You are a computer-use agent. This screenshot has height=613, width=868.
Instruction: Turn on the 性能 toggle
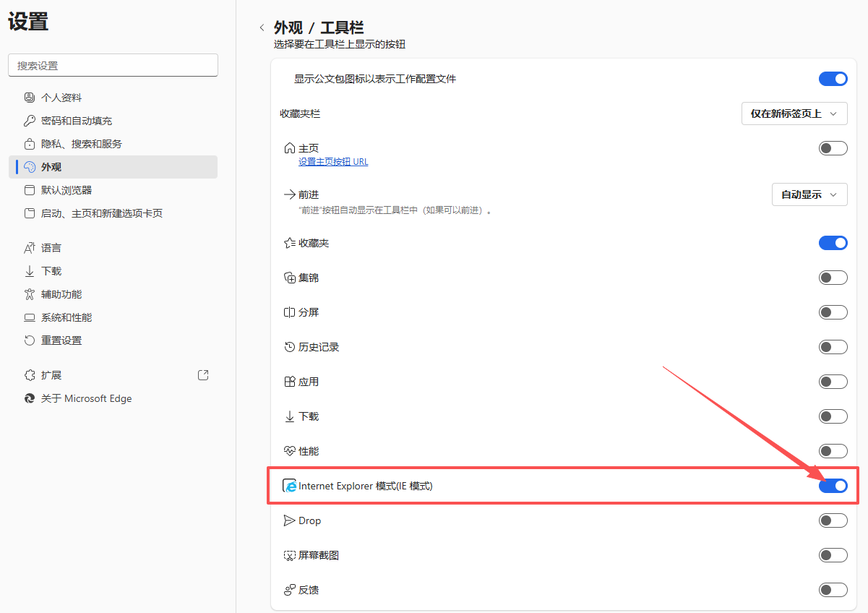833,451
